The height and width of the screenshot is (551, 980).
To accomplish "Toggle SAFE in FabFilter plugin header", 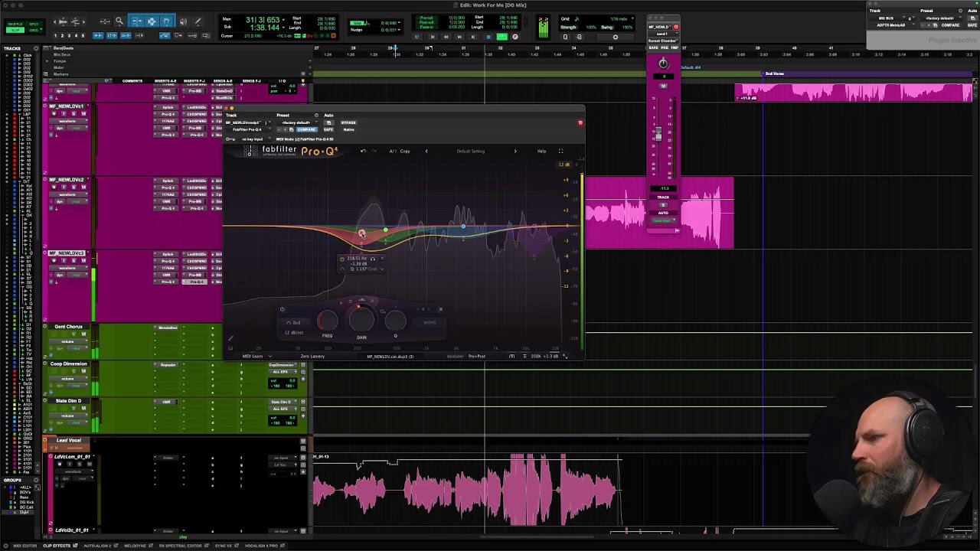I will pos(328,129).
